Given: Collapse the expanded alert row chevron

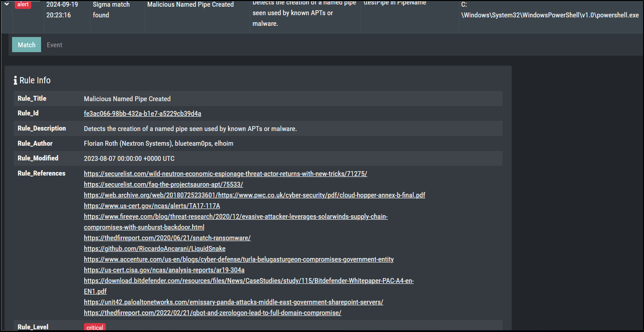Looking at the screenshot, I should [x=6, y=4].
